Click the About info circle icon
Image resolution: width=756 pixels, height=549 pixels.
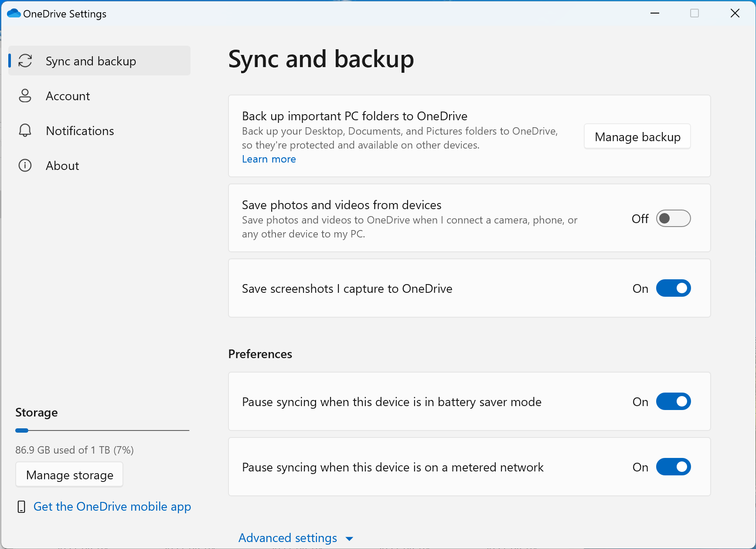[25, 166]
